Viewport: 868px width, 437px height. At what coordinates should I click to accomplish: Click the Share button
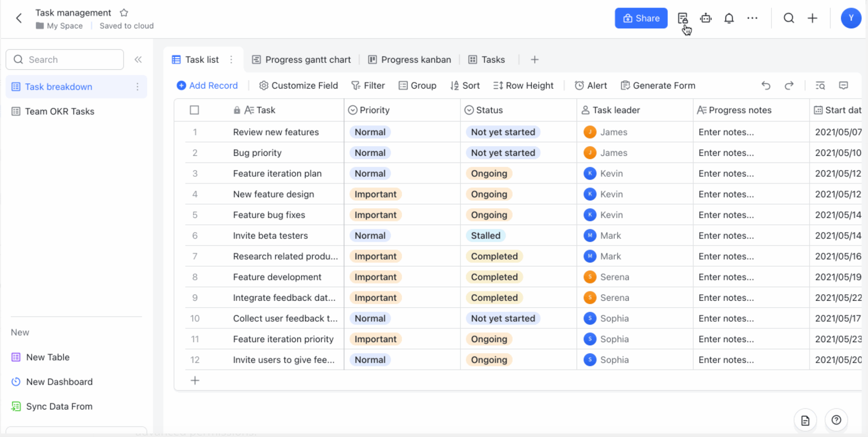tap(641, 18)
